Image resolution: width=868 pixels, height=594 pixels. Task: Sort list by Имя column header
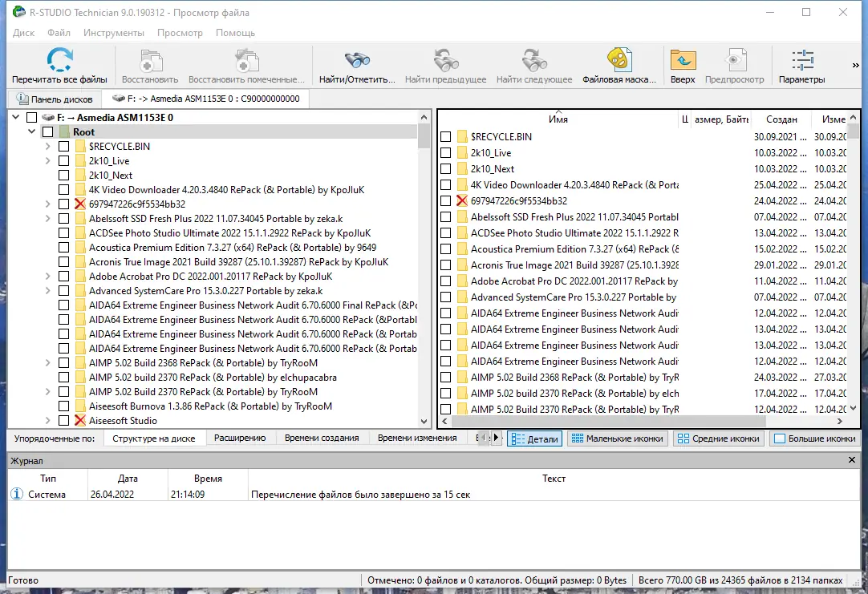558,119
